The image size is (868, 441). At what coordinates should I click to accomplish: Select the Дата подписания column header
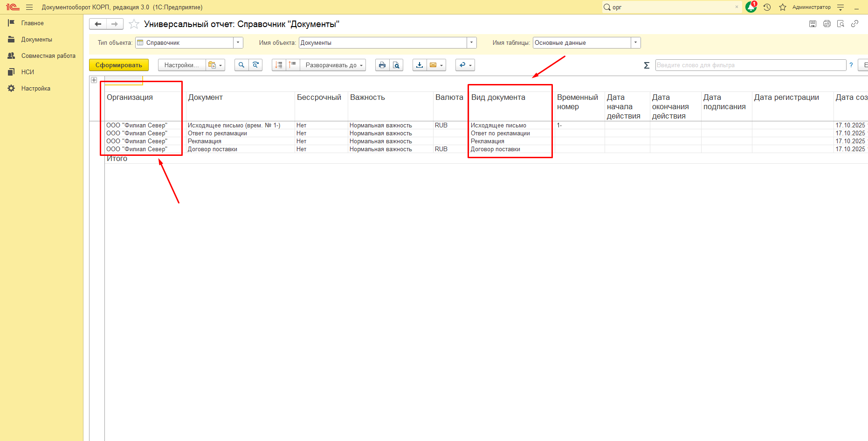[x=726, y=106]
